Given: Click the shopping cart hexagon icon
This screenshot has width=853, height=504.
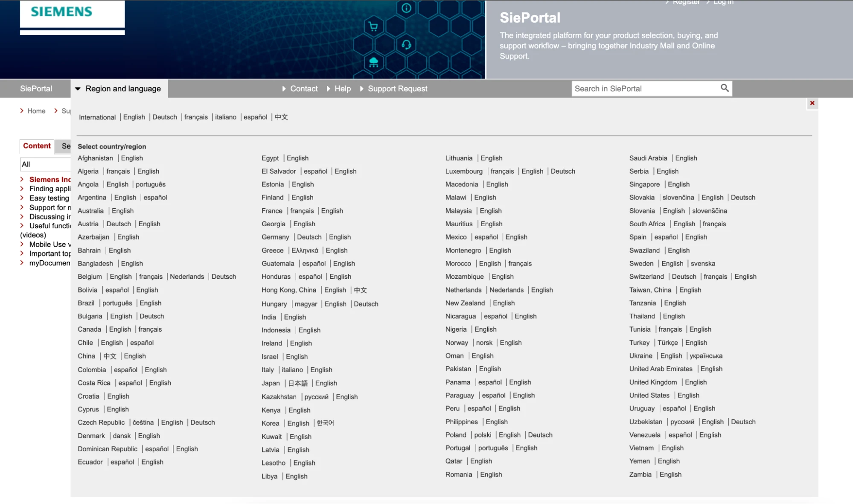Looking at the screenshot, I should pyautogui.click(x=373, y=27).
